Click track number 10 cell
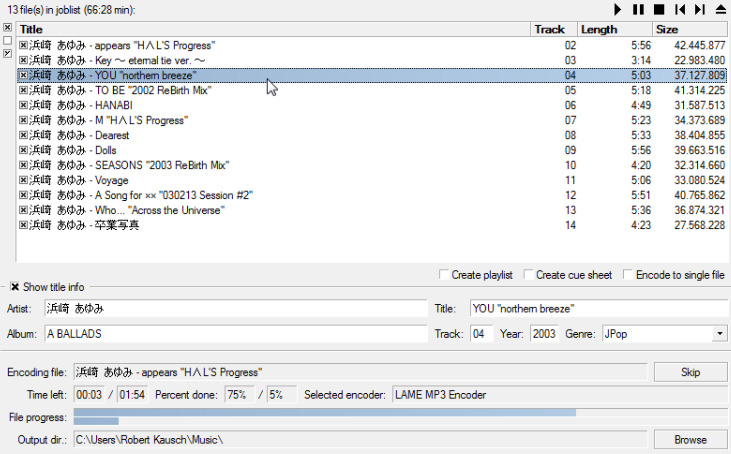731x454 pixels. [570, 165]
